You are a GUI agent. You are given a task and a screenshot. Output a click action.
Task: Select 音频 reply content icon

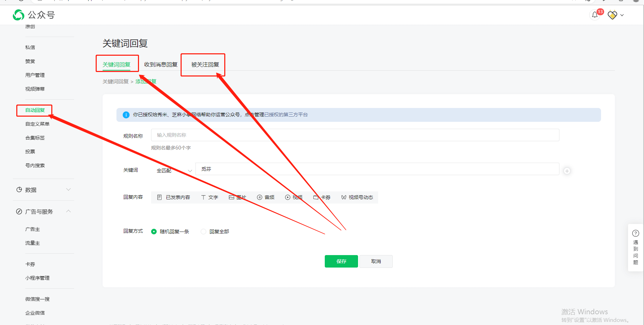(260, 197)
